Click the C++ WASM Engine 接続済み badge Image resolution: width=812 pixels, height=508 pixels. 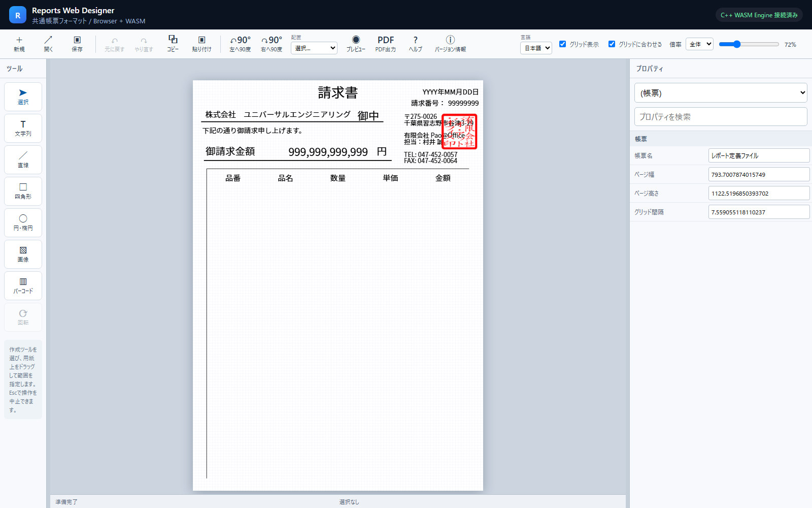pos(759,15)
